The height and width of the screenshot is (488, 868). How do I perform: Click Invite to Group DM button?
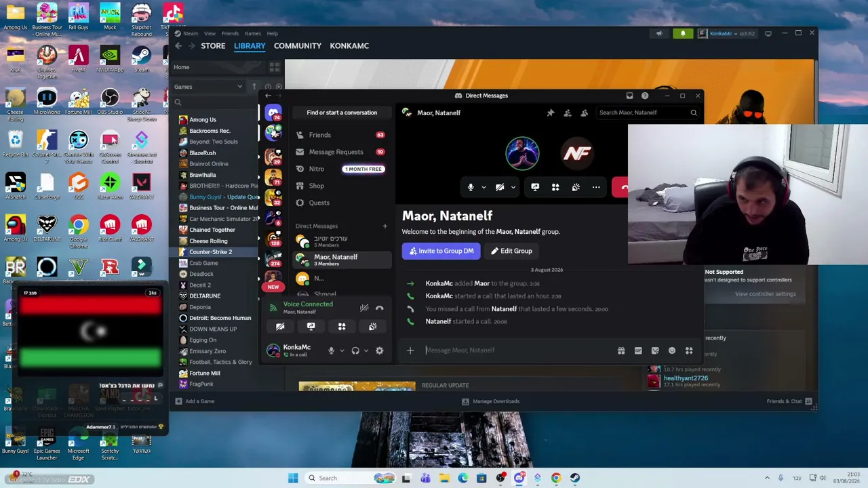(441, 251)
